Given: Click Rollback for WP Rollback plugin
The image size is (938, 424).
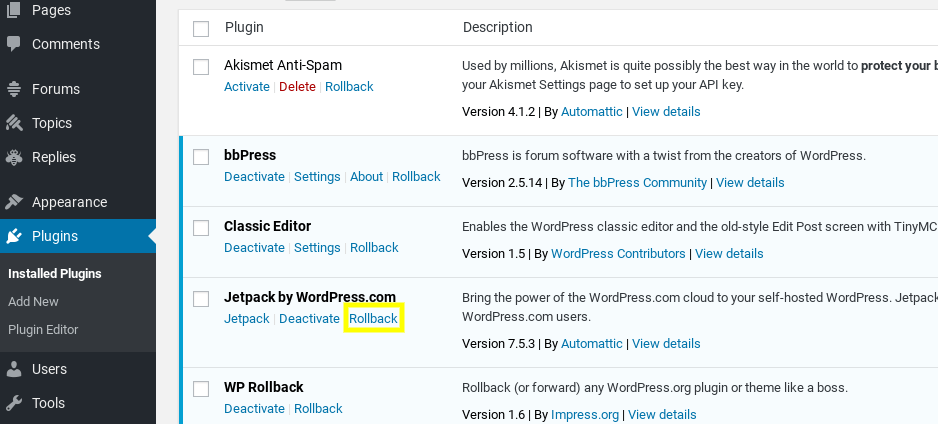Looking at the screenshot, I should pyautogui.click(x=318, y=409).
